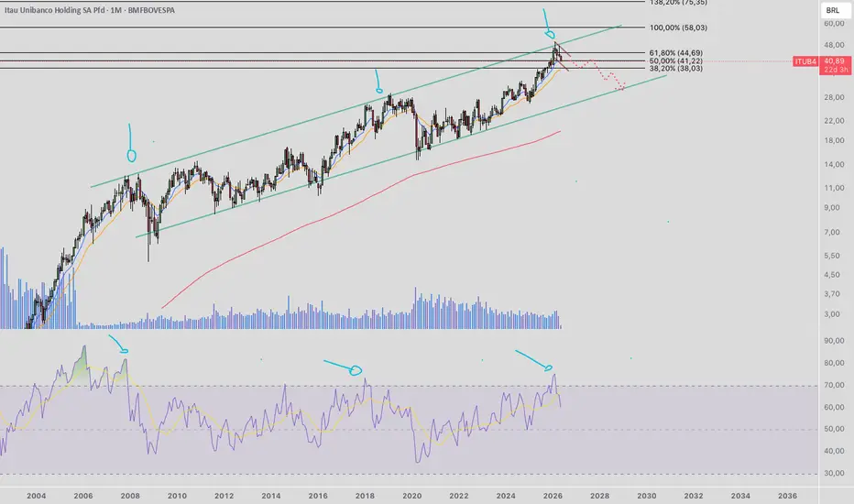Click 2036 on the time axis
This screenshot has height=504, width=854.
pyautogui.click(x=787, y=496)
